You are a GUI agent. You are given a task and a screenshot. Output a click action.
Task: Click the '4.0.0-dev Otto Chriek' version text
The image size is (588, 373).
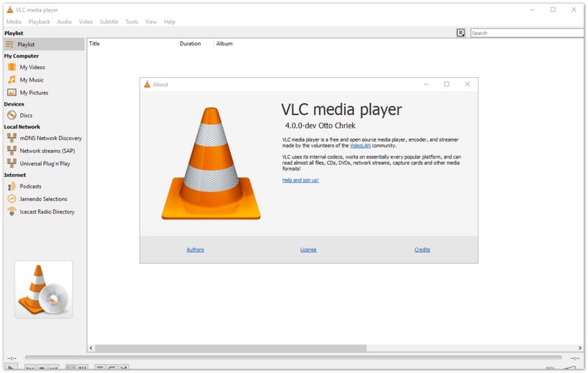320,126
